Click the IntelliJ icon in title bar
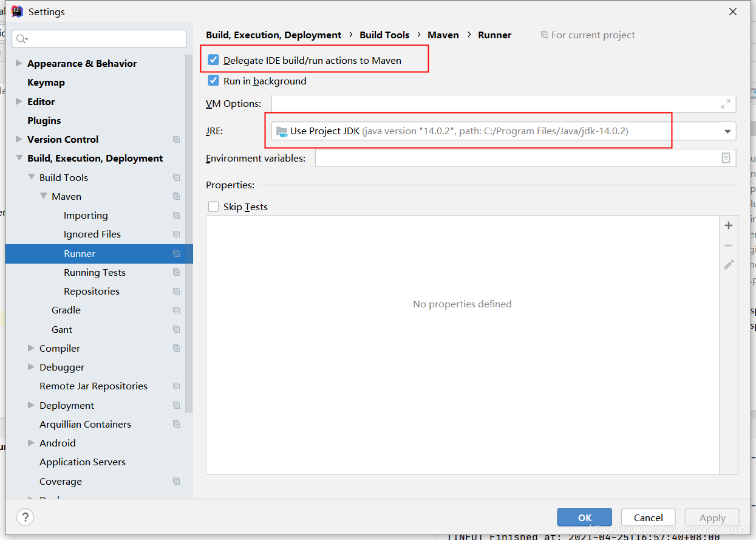756x540 pixels. coord(17,12)
